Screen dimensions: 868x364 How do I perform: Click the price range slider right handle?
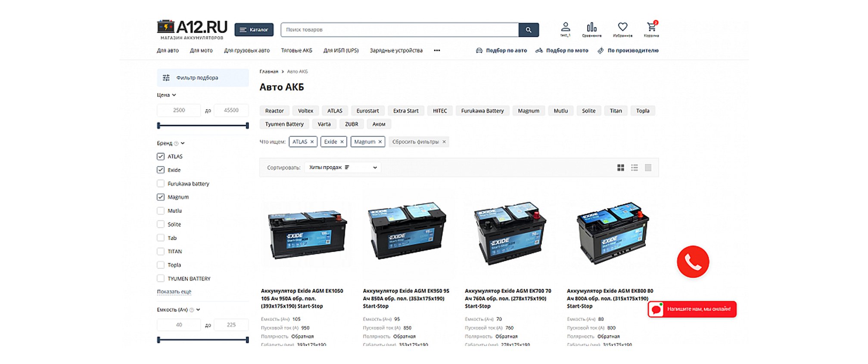pyautogui.click(x=247, y=126)
